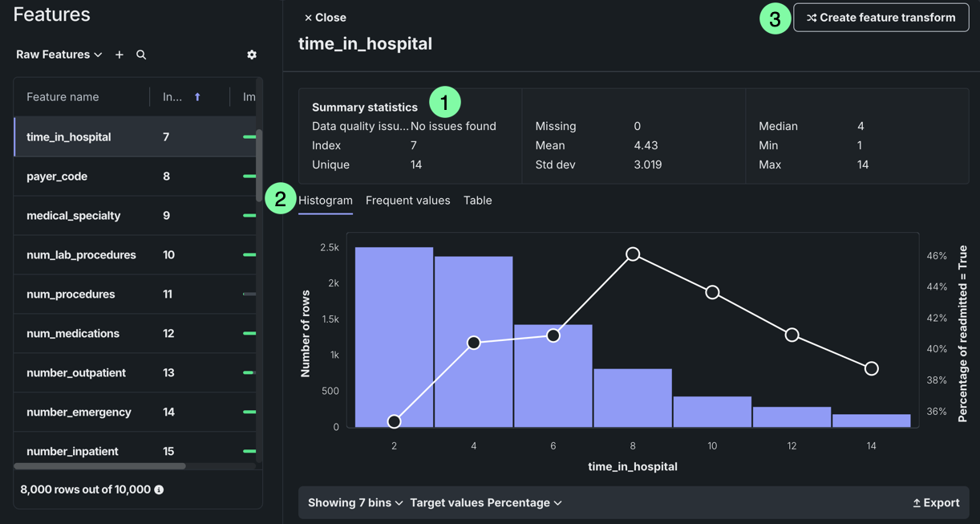The height and width of the screenshot is (524, 980).
Task: Switch to the Frequent values tab
Action: click(407, 201)
